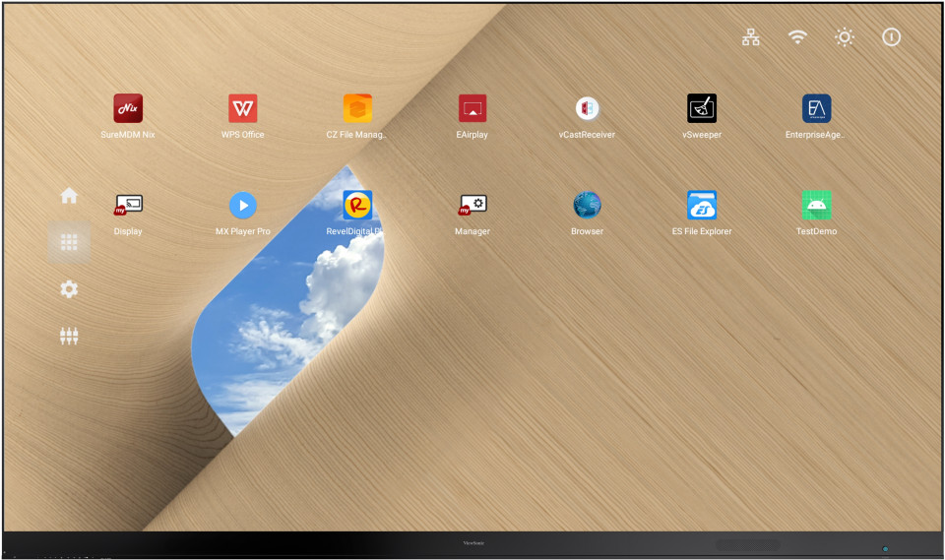Open ES File Explorer

tap(702, 205)
